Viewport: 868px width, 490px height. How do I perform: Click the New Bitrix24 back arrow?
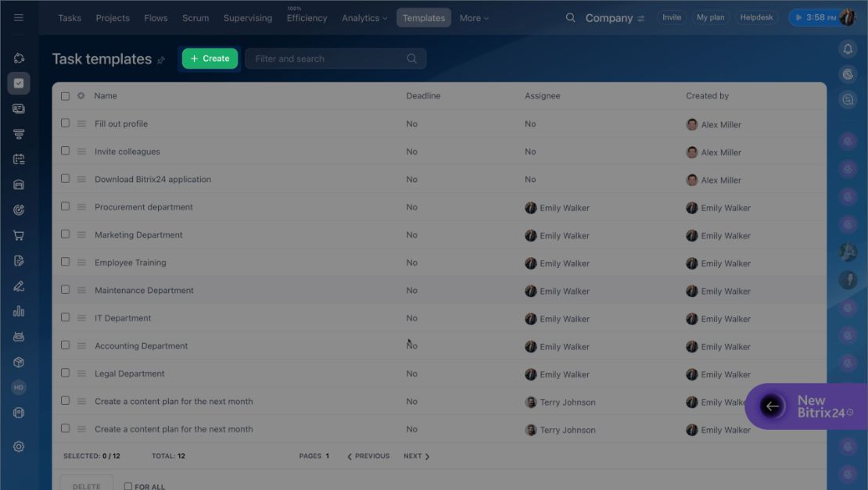772,406
